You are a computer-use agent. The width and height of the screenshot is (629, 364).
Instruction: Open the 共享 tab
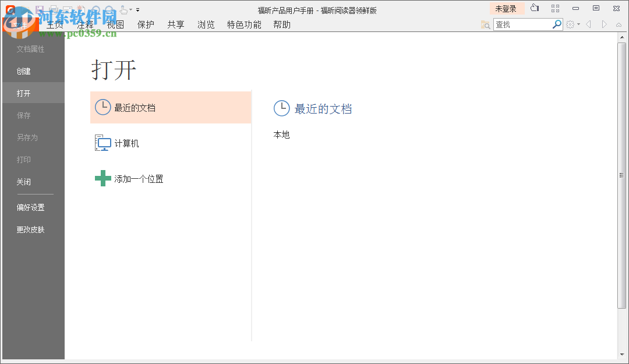coord(176,25)
